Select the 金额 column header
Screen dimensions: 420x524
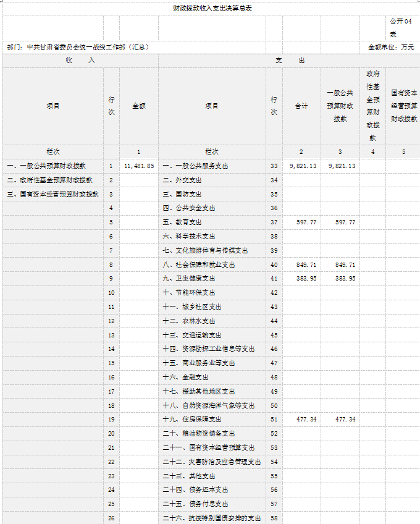139,106
